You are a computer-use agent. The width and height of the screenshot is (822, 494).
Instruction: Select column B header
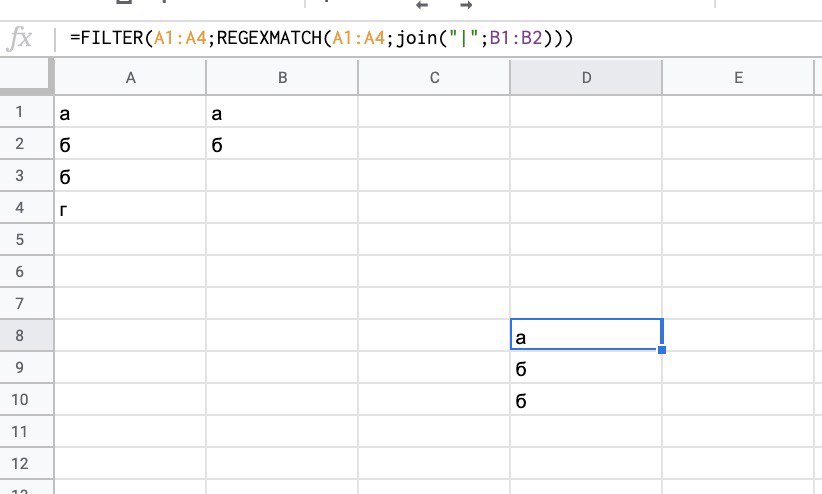[x=282, y=78]
